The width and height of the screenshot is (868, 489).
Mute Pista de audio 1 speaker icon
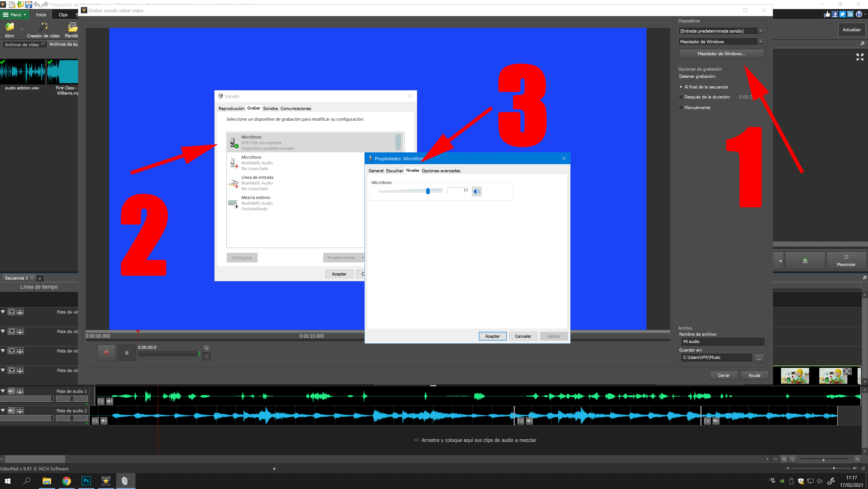tap(11, 391)
